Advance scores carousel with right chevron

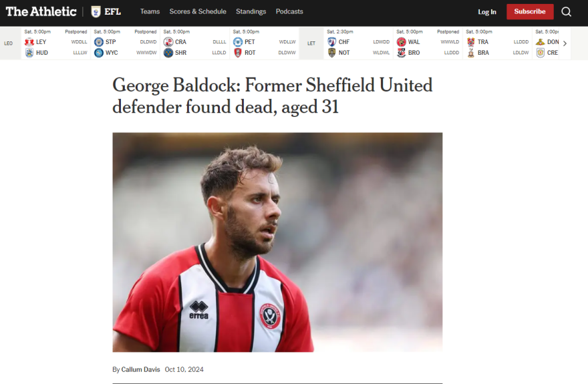[x=565, y=43]
